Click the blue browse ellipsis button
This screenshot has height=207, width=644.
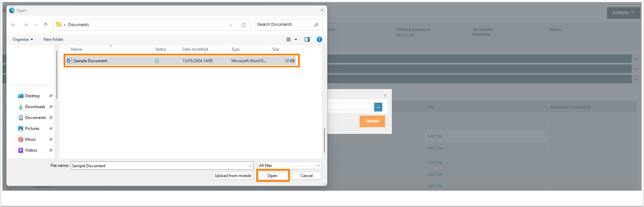tap(378, 107)
